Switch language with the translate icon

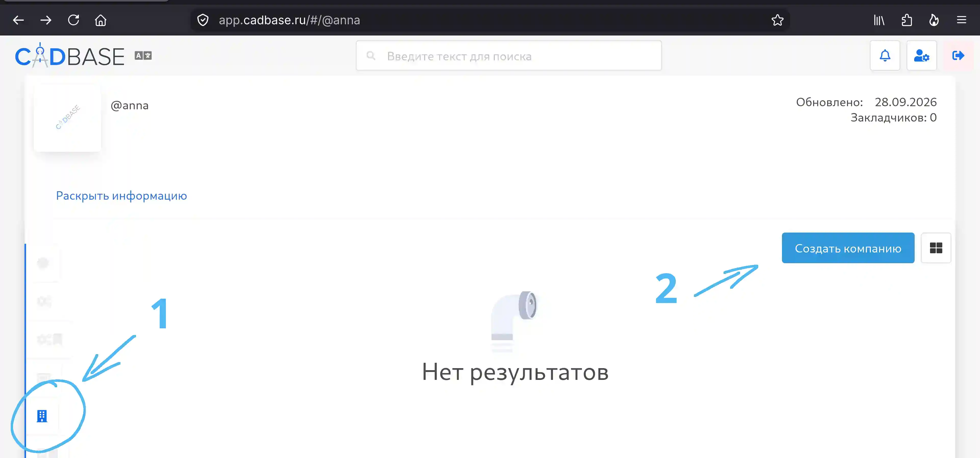coord(143,56)
